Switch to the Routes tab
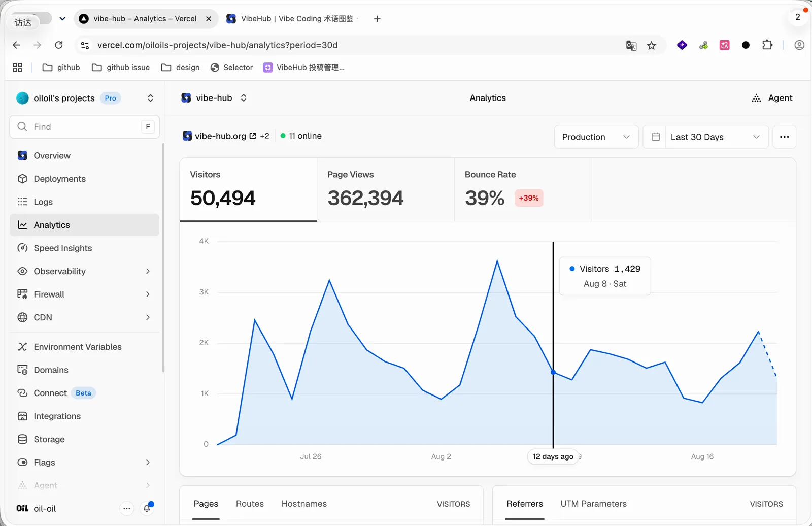Image resolution: width=812 pixels, height=526 pixels. point(250,504)
